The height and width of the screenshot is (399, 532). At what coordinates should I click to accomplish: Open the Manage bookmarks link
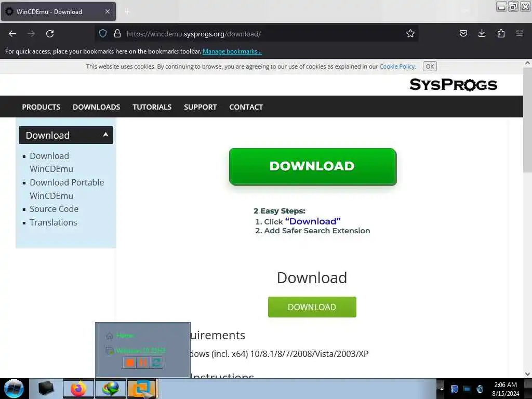click(232, 51)
